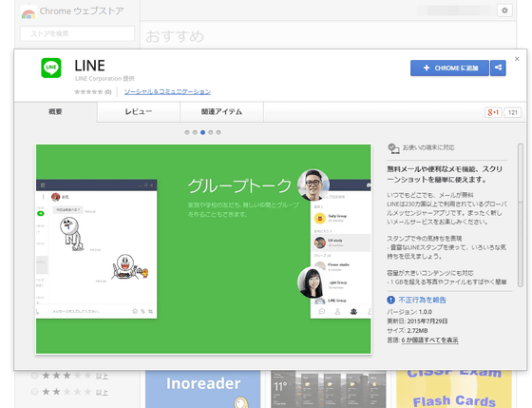Select the first screenshot carousel dot

tap(187, 132)
